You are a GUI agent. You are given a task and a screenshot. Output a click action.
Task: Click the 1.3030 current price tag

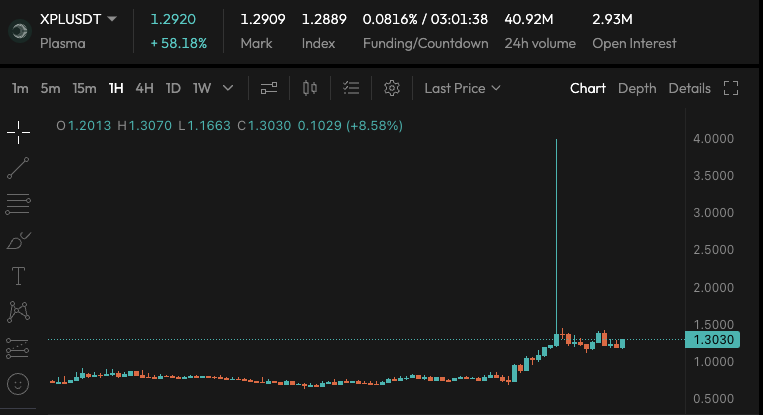(x=712, y=340)
